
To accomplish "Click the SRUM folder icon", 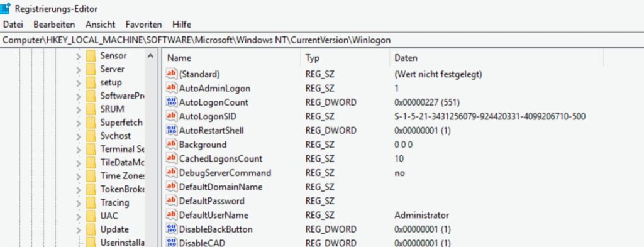I will (91, 109).
